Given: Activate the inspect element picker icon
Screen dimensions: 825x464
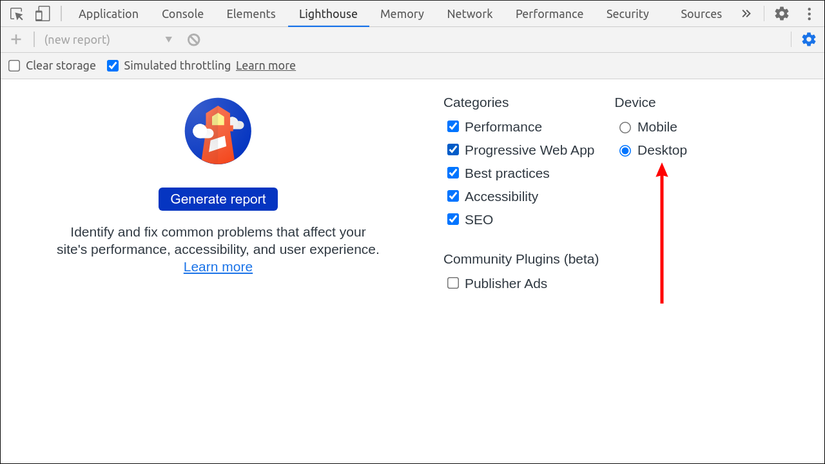Looking at the screenshot, I should tap(16, 14).
